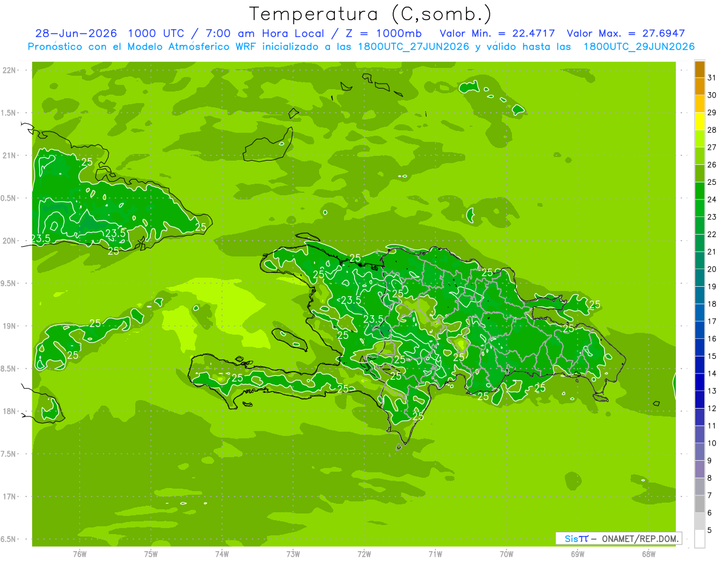Click the "20N" latitude axis label
728x562 pixels.
[x=9, y=241]
